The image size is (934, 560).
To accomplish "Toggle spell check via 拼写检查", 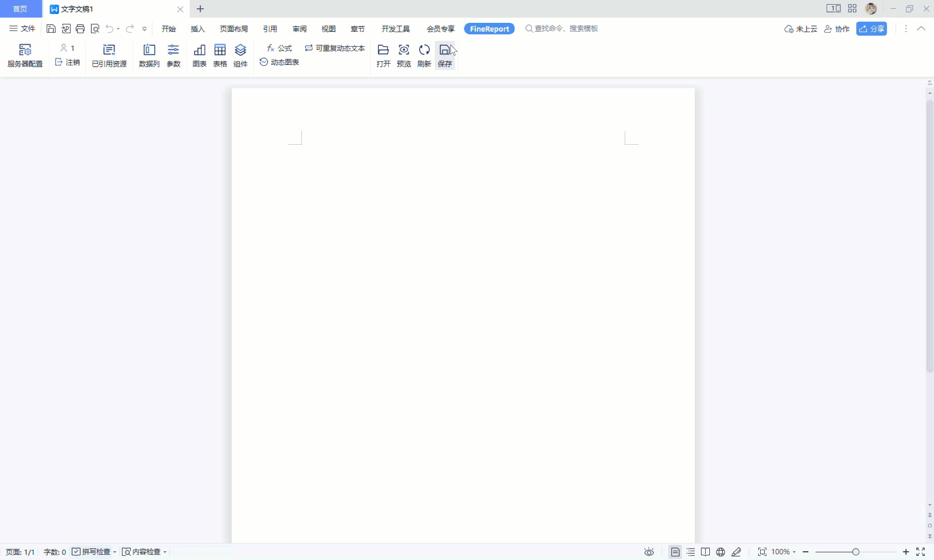I will 94,552.
